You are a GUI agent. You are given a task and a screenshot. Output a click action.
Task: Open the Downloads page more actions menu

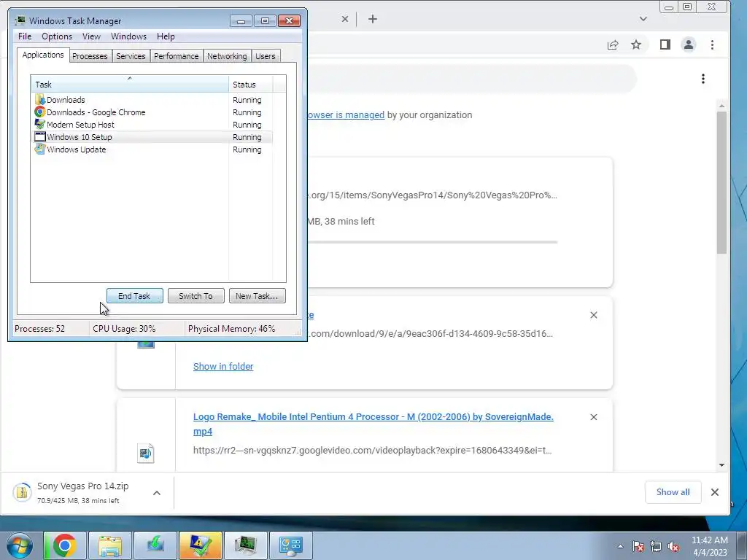(703, 79)
